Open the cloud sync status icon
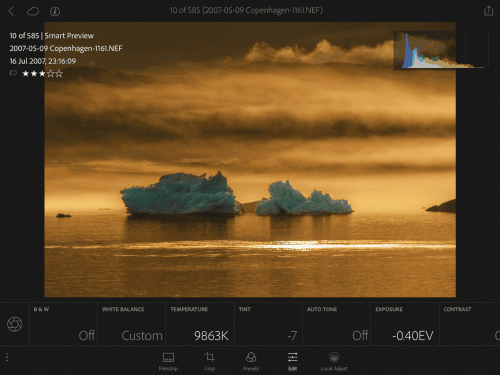 coord(33,11)
